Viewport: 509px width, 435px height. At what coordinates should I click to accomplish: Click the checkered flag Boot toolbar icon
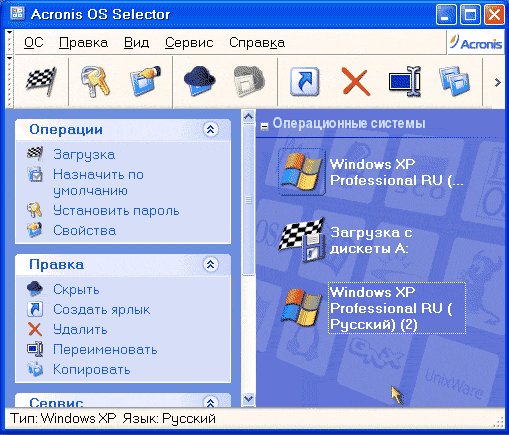pos(41,82)
